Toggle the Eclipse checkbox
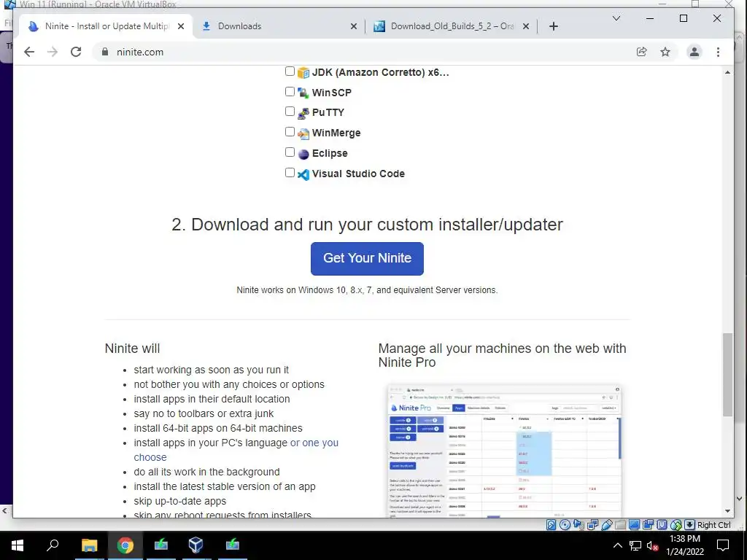The image size is (747, 560). pos(290,152)
